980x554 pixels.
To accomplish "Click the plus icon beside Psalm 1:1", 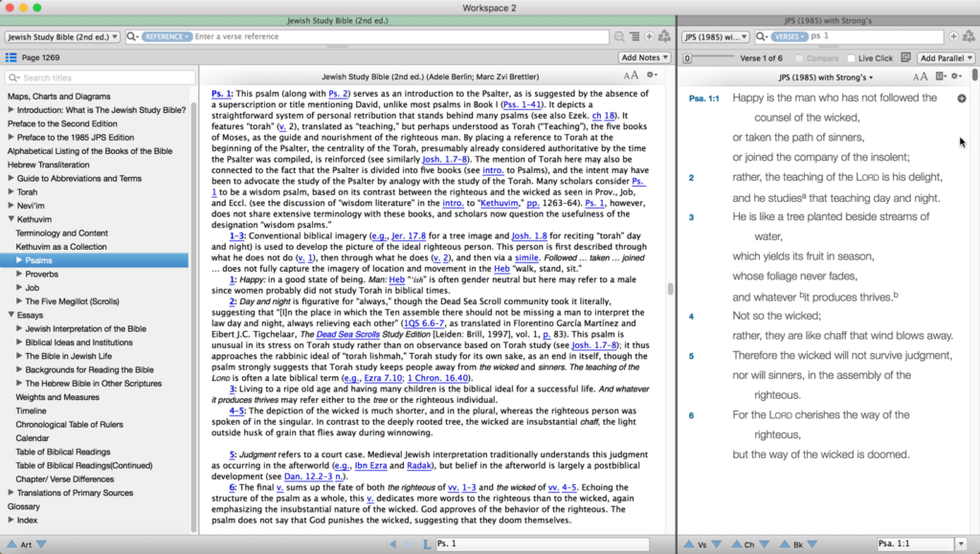I will [x=961, y=99].
